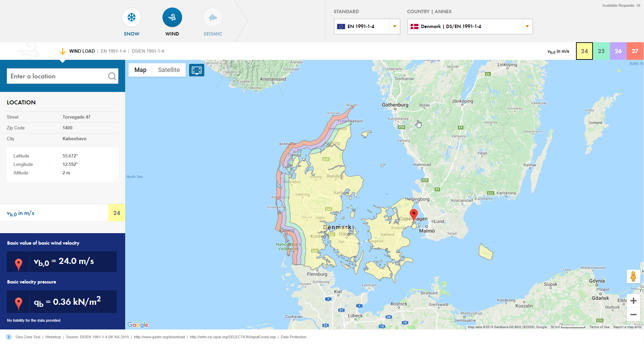
Task: Open the STANDARD dropdown
Action: [x=394, y=26]
